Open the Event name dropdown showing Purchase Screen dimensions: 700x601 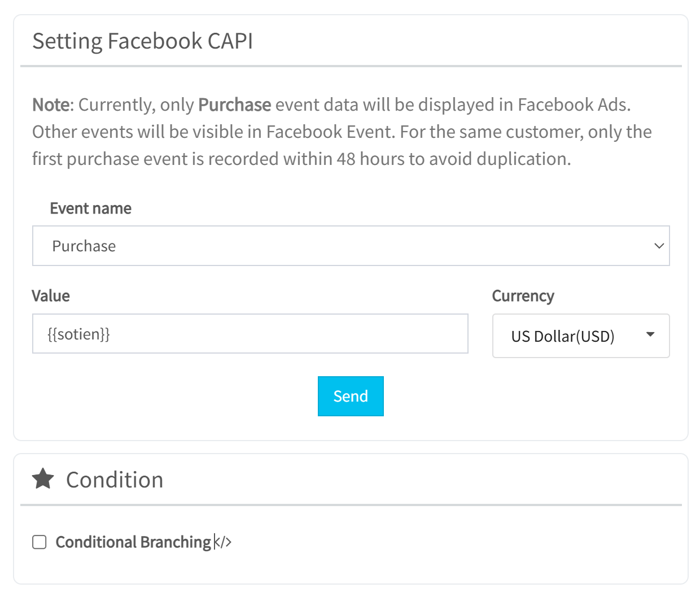click(351, 246)
